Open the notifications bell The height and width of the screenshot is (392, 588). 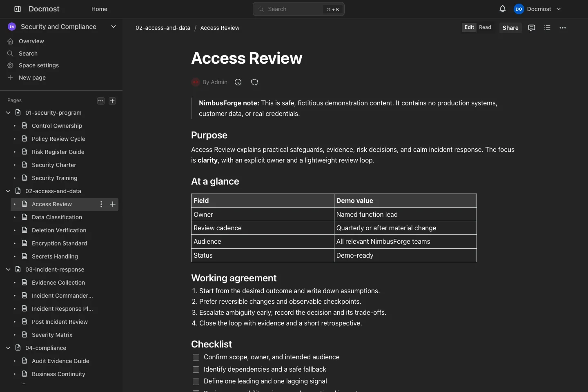coord(503,9)
